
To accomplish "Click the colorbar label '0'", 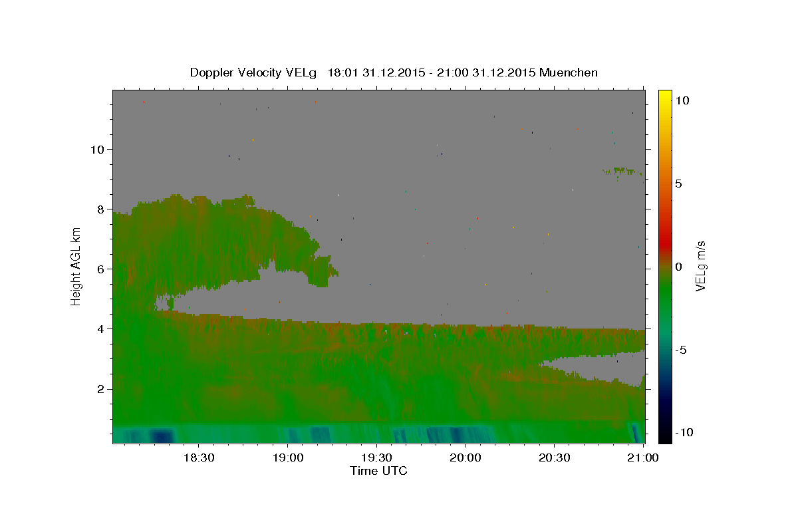I will pos(678,267).
